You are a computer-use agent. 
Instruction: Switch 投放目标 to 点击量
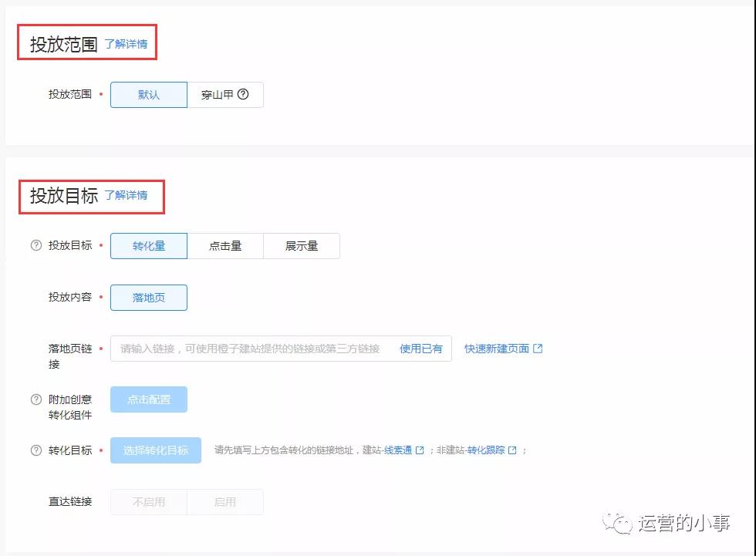pos(225,246)
